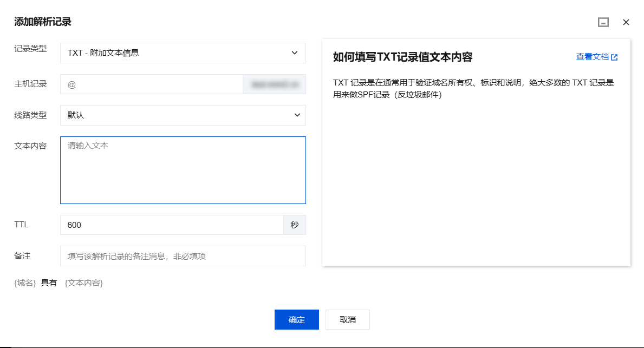Confirm with the blue 确定 button
644x348 pixels.
point(296,320)
